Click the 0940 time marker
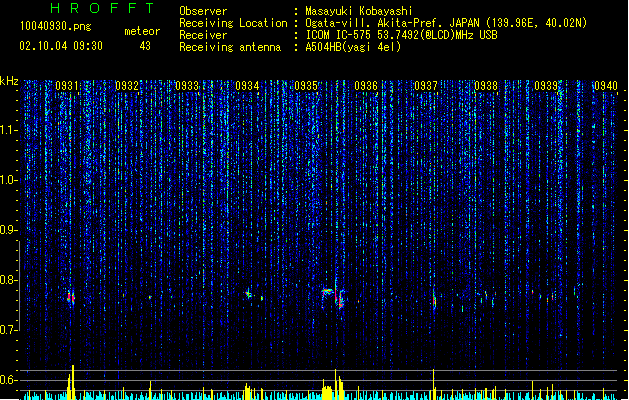 (606, 86)
